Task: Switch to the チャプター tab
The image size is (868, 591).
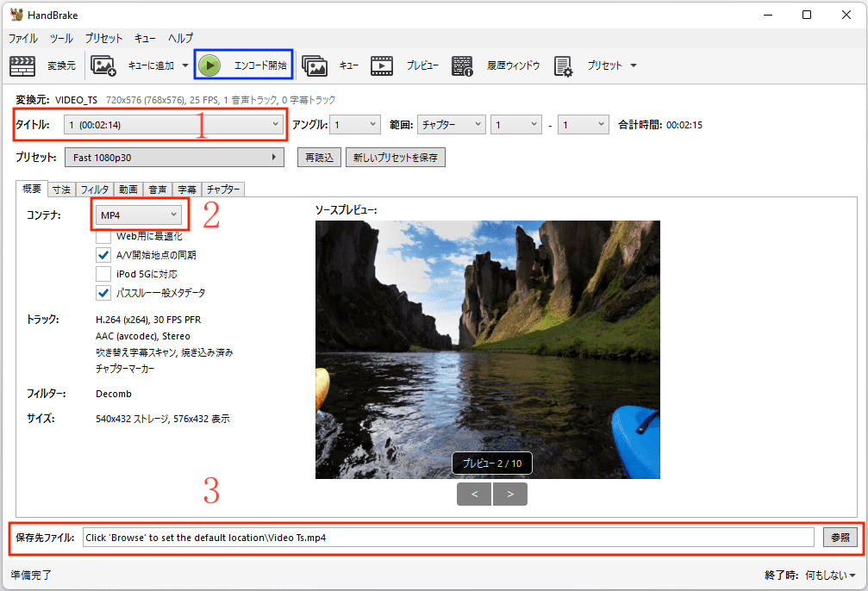Action: coord(223,190)
